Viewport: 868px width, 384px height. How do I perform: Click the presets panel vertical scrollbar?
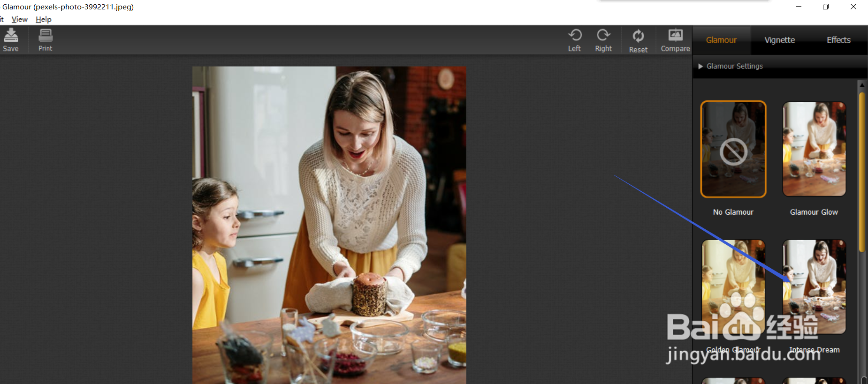[862, 173]
